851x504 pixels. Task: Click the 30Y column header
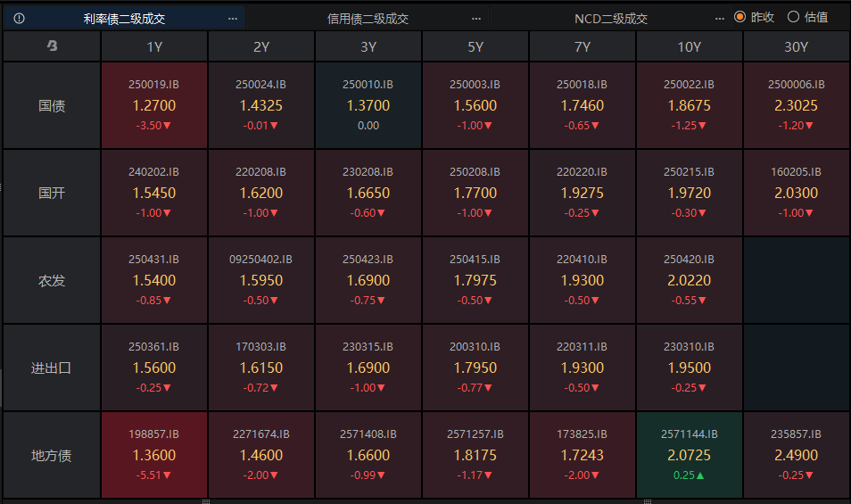(796, 46)
